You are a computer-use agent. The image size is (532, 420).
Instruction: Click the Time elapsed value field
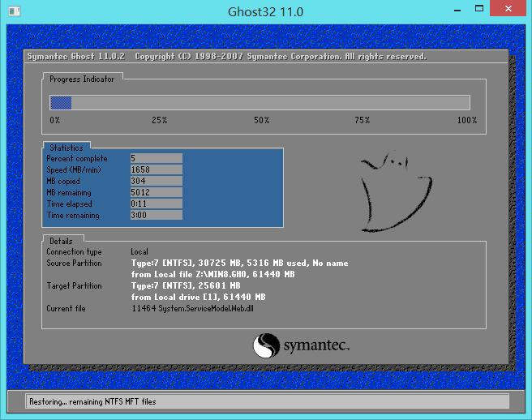pos(156,204)
